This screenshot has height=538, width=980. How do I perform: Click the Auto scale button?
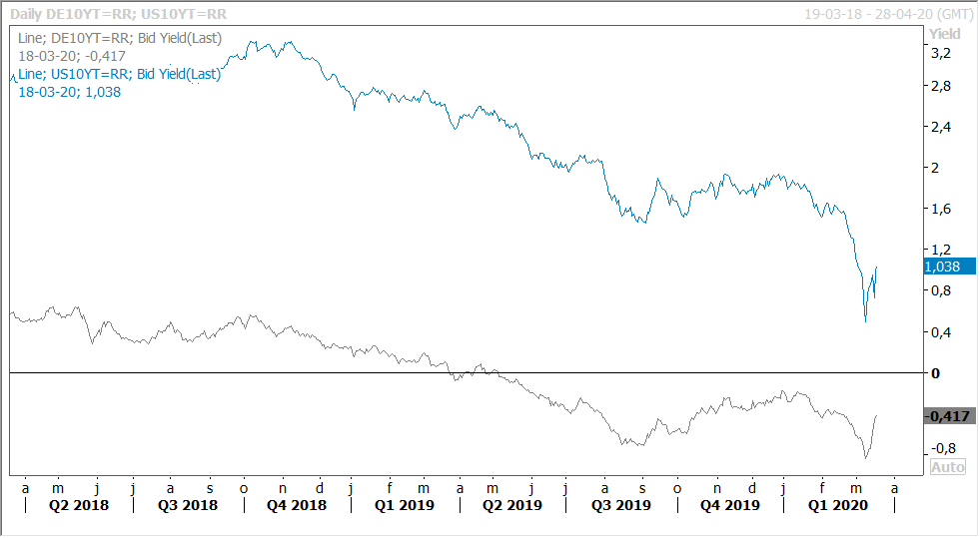[x=947, y=467]
